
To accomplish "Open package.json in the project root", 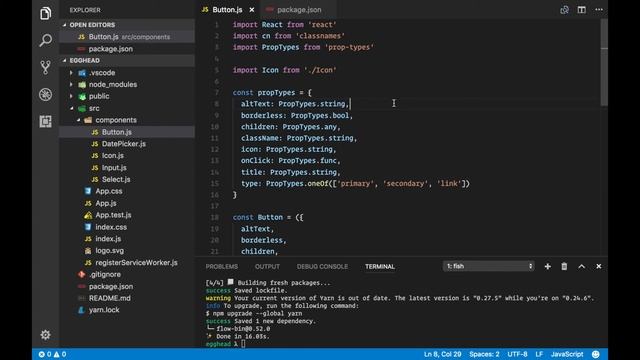I will [127, 286].
